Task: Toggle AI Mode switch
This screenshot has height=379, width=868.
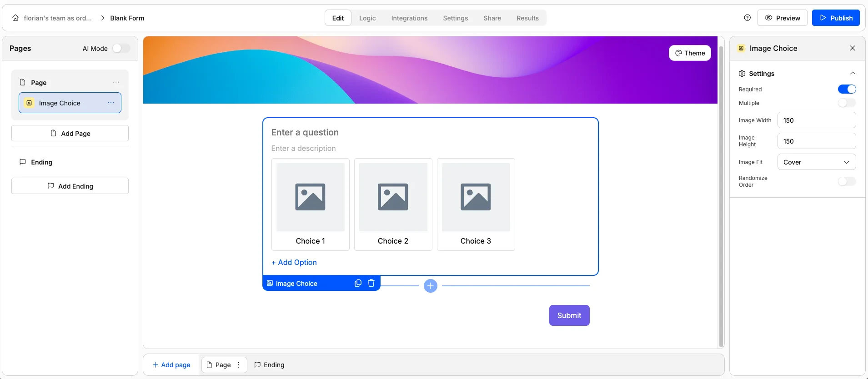Action: (121, 48)
